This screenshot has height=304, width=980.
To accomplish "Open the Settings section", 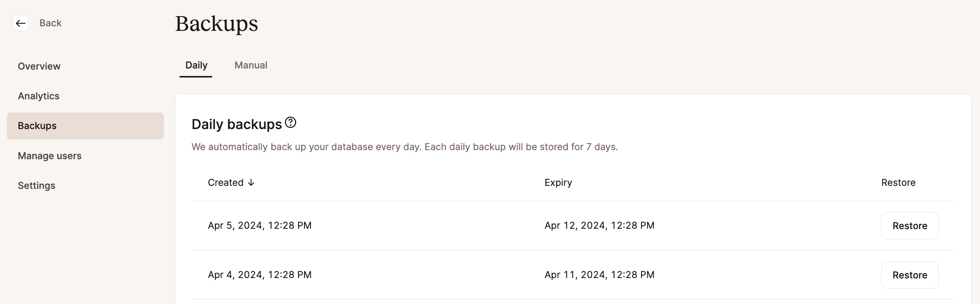I will 36,185.
